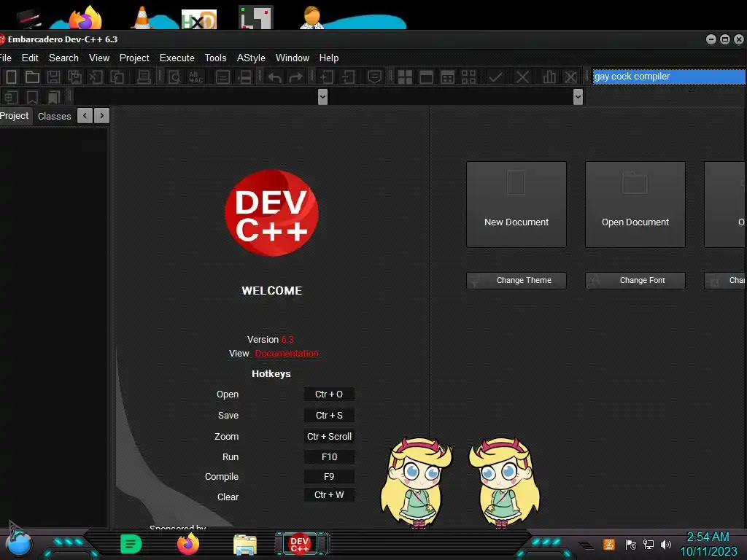The image size is (747, 560).
Task: Open the File menu
Action: tap(5, 58)
